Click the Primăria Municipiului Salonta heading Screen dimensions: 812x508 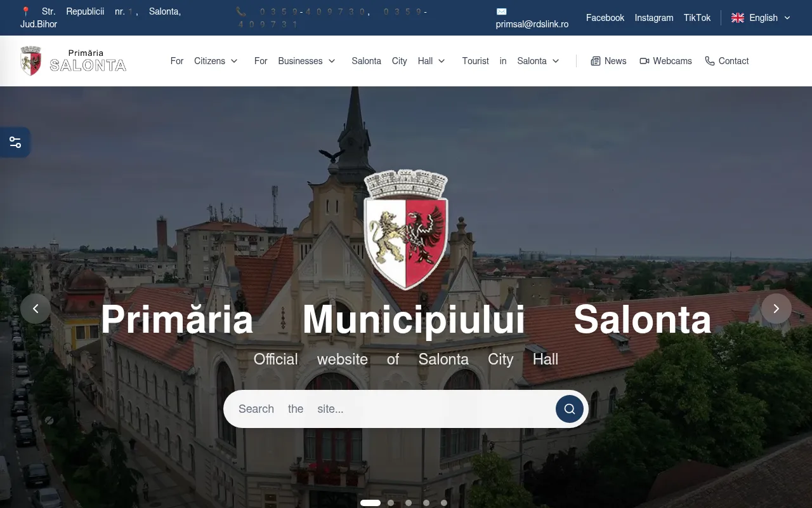click(x=406, y=319)
